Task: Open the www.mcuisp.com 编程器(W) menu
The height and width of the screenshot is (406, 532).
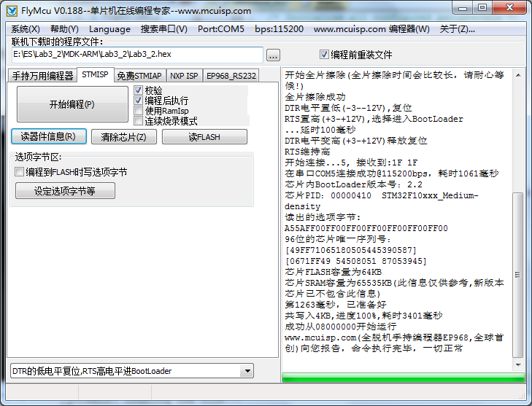Action: coord(371,29)
